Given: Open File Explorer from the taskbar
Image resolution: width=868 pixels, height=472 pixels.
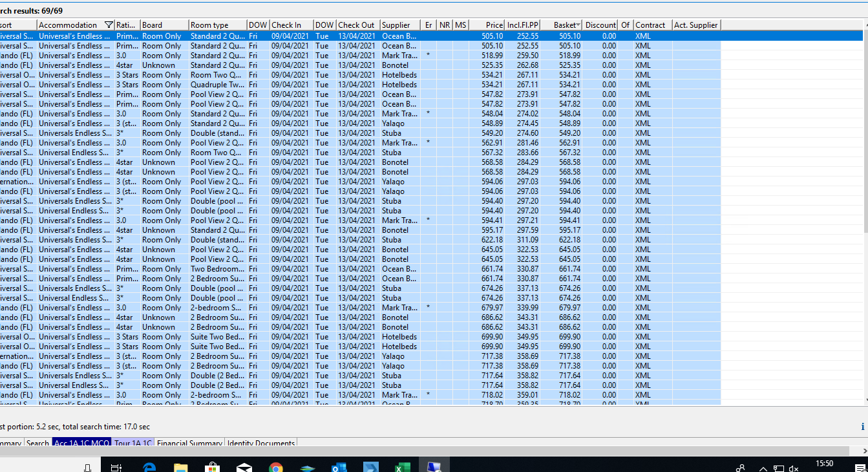Looking at the screenshot, I should (x=181, y=467).
